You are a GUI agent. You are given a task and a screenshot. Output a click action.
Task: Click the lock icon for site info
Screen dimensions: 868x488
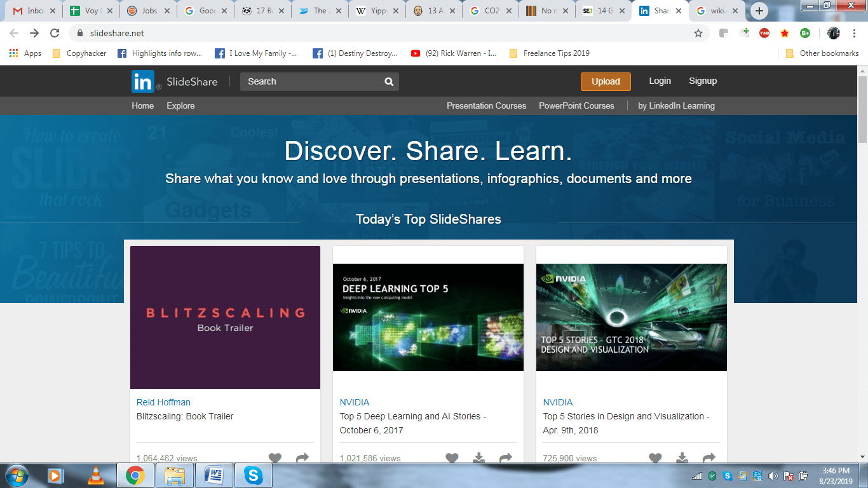click(x=80, y=33)
